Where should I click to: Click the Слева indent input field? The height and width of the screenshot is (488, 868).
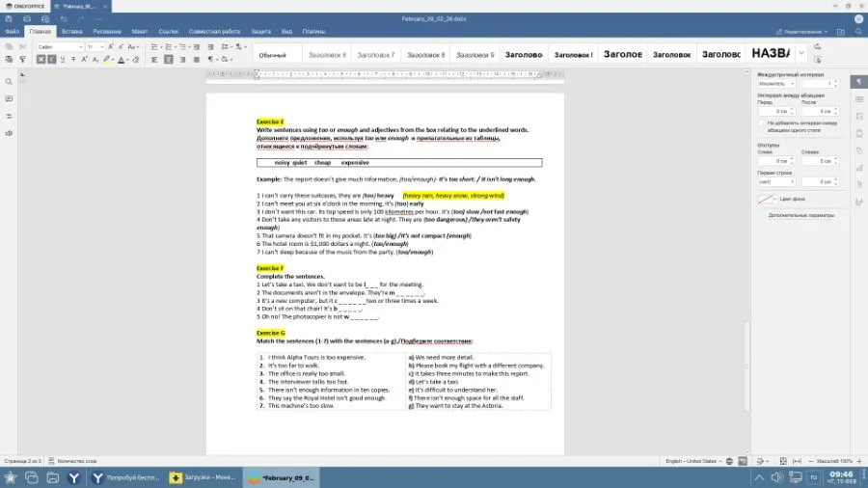pos(776,161)
